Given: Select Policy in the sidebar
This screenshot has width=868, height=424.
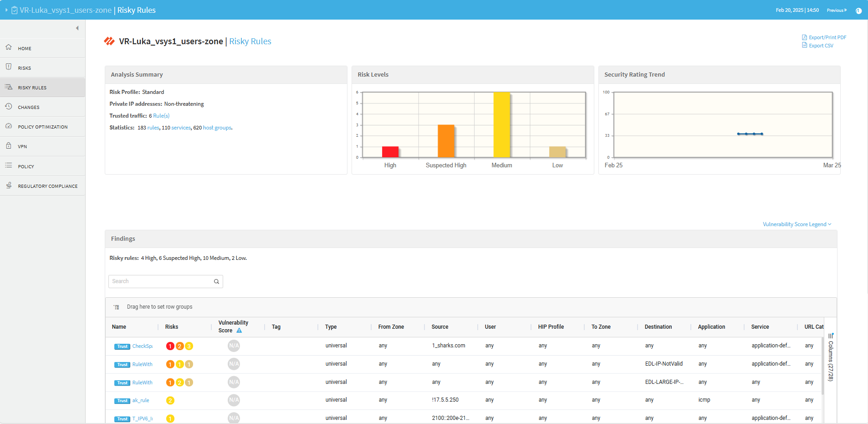Looking at the screenshot, I should pos(26,166).
